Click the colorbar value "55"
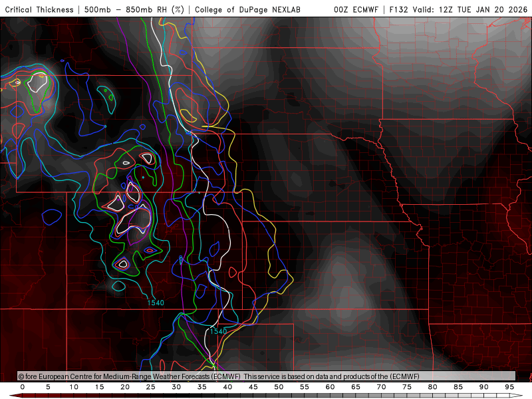This screenshot has height=399, width=532. tap(305, 387)
